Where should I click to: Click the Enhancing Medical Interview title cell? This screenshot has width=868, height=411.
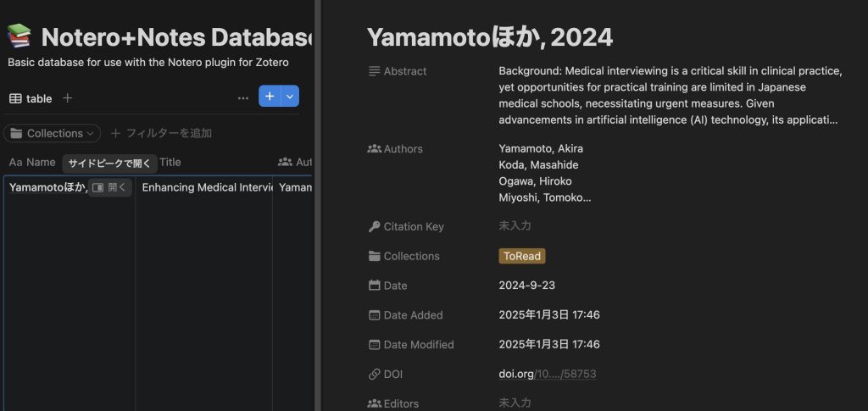[x=205, y=187]
